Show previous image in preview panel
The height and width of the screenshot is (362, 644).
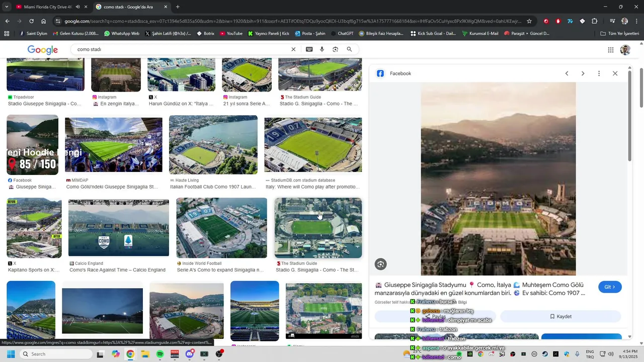pyautogui.click(x=567, y=73)
